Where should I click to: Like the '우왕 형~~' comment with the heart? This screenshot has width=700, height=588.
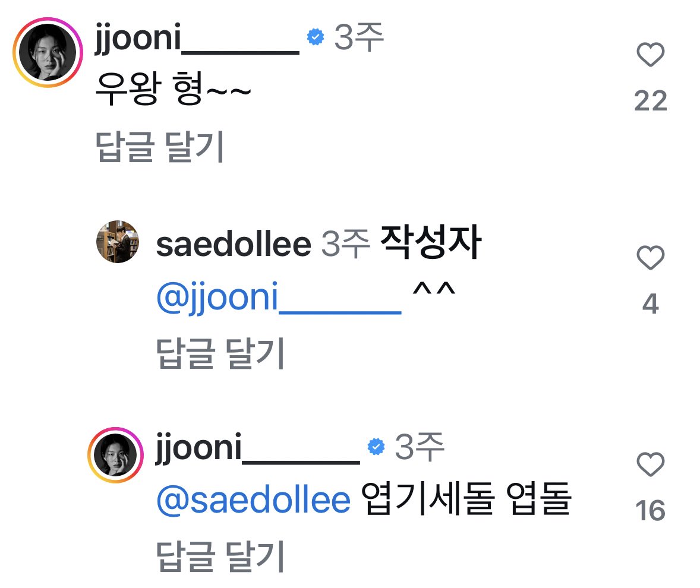pos(651,55)
